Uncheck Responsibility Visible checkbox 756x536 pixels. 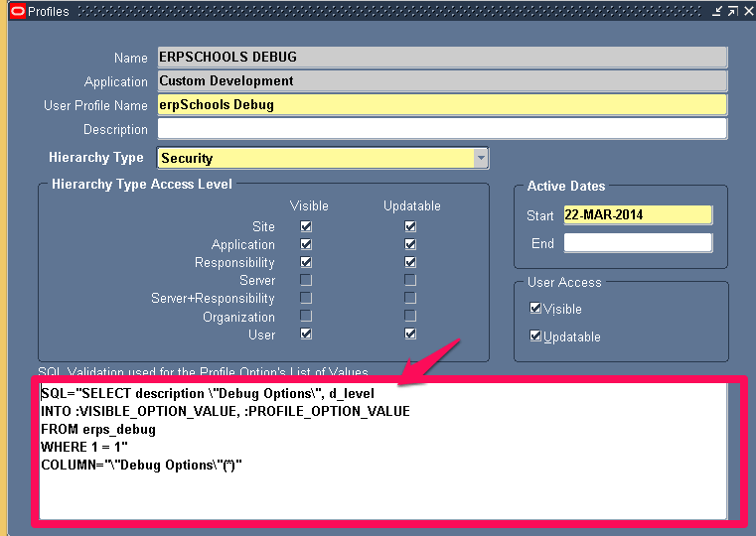tap(306, 262)
